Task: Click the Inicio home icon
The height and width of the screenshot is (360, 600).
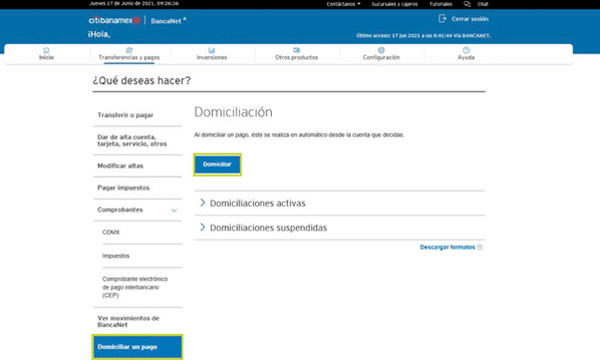Action: point(46,50)
